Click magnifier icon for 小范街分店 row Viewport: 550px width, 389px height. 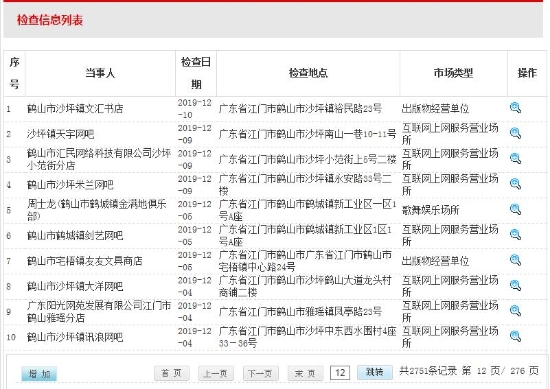[x=515, y=159]
